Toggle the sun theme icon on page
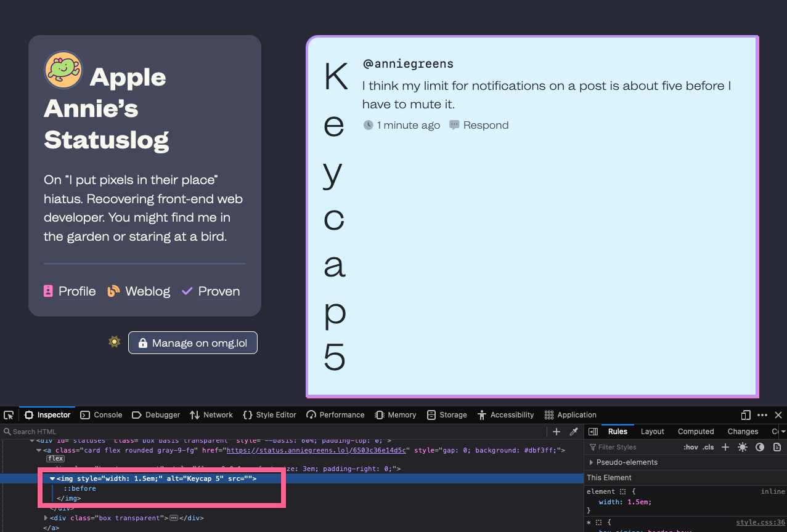The image size is (787, 532). tap(114, 342)
